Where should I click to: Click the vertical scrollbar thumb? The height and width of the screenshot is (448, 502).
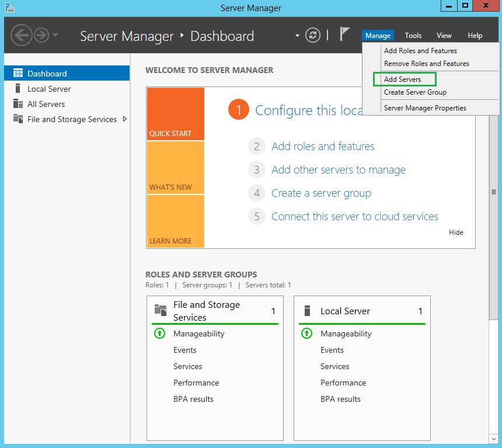494,192
